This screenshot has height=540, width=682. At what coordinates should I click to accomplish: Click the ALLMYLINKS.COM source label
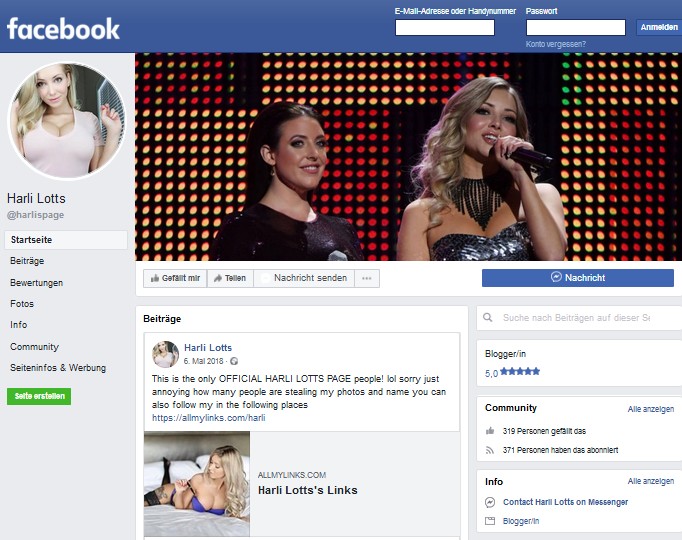(x=292, y=475)
